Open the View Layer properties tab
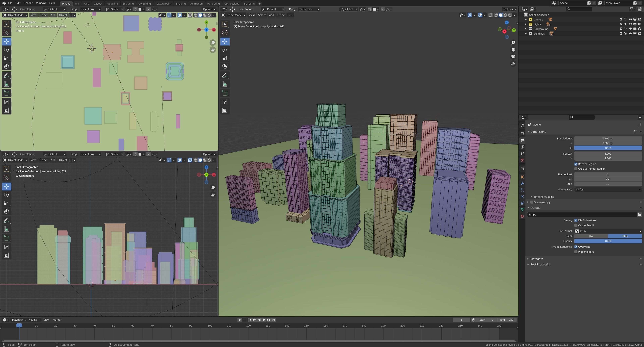This screenshot has height=347, width=644. click(522, 147)
